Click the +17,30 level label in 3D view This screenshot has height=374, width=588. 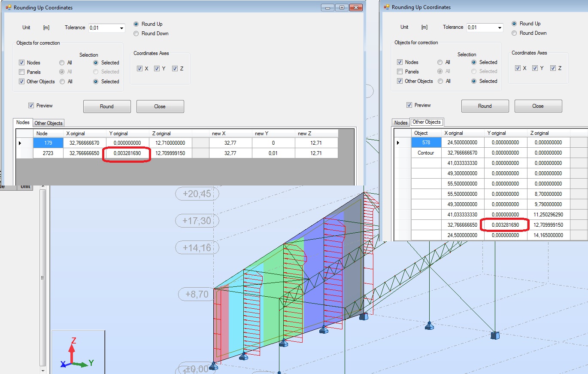[197, 221]
